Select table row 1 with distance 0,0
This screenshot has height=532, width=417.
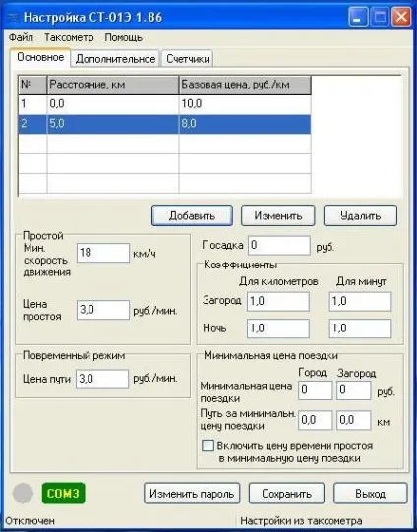coord(164,104)
